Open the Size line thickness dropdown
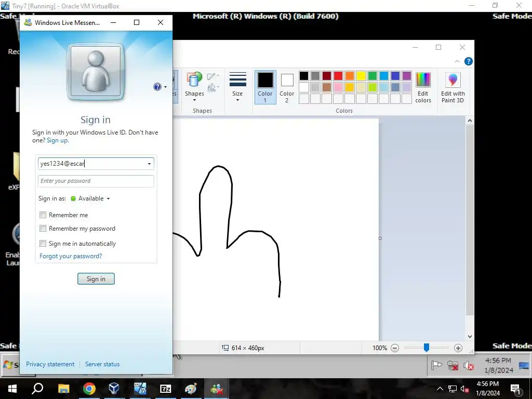532x399 pixels. (237, 87)
